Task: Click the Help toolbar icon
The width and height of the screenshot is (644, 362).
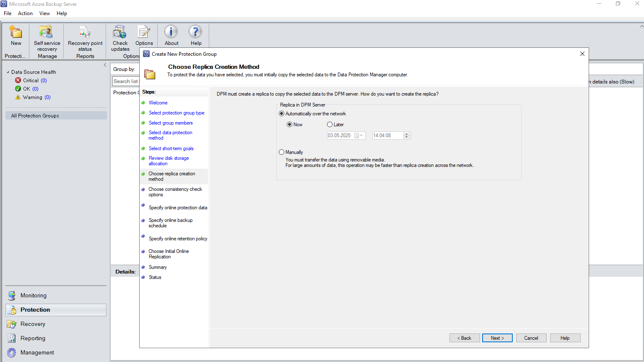Action: tap(195, 32)
